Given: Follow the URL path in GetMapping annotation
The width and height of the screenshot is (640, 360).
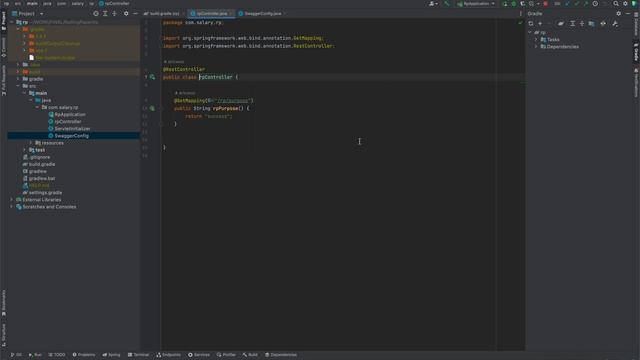Looking at the screenshot, I should [232, 100].
